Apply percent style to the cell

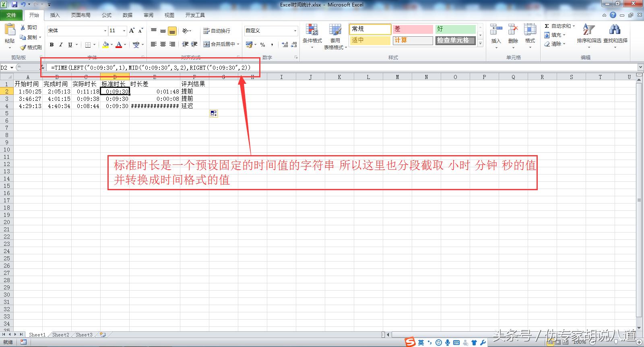pyautogui.click(x=262, y=44)
